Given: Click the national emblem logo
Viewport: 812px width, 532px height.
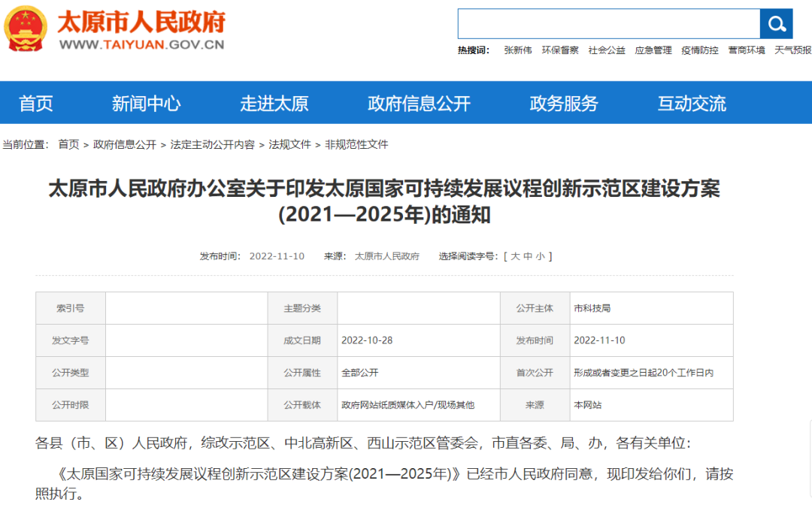Looking at the screenshot, I should pyautogui.click(x=26, y=29).
